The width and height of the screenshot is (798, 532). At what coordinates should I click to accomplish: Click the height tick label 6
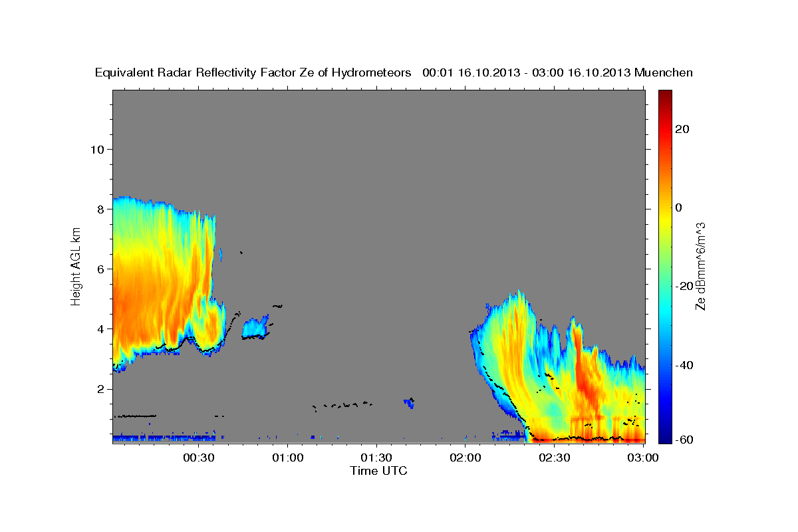100,269
